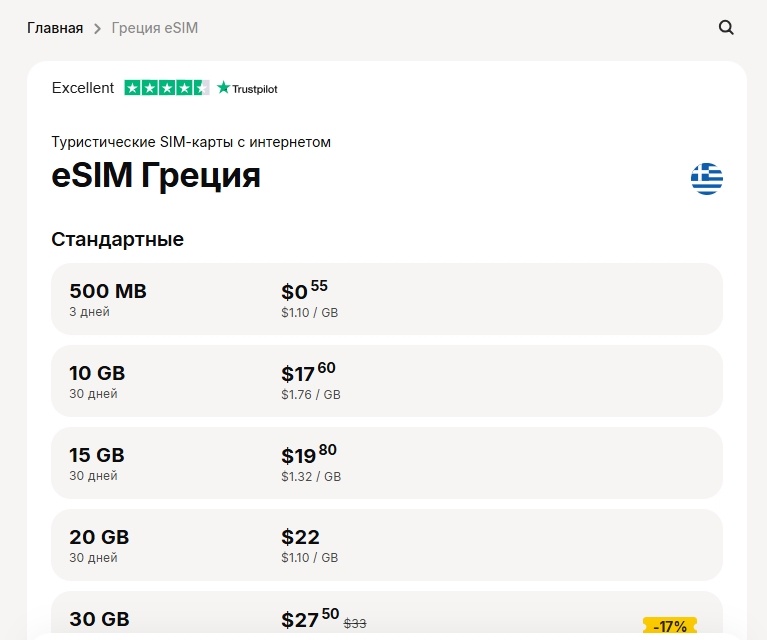767x640 pixels.
Task: Choose the 15 GB 30-day plan
Action: [x=386, y=463]
